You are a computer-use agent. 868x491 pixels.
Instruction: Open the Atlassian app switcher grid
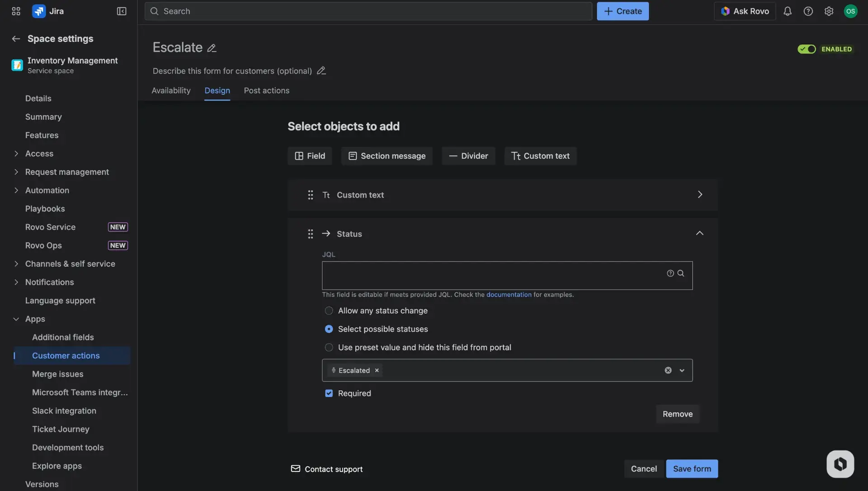(15, 11)
